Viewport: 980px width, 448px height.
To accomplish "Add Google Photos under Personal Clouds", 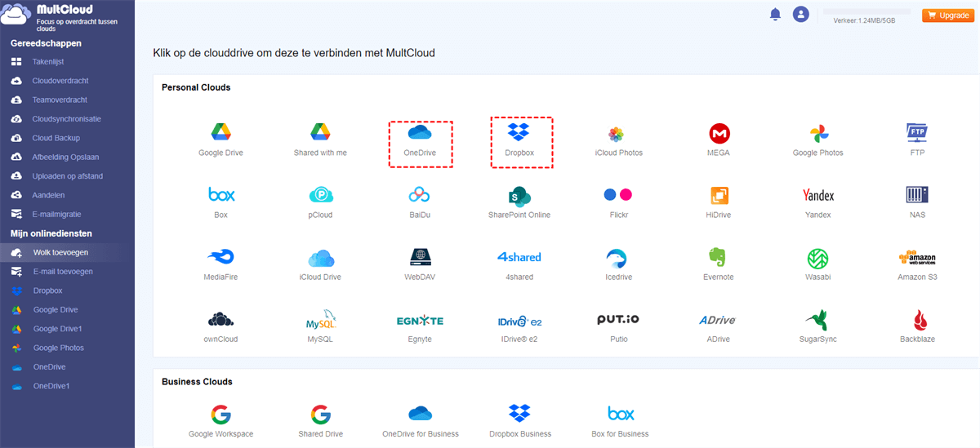I will pyautogui.click(x=817, y=140).
